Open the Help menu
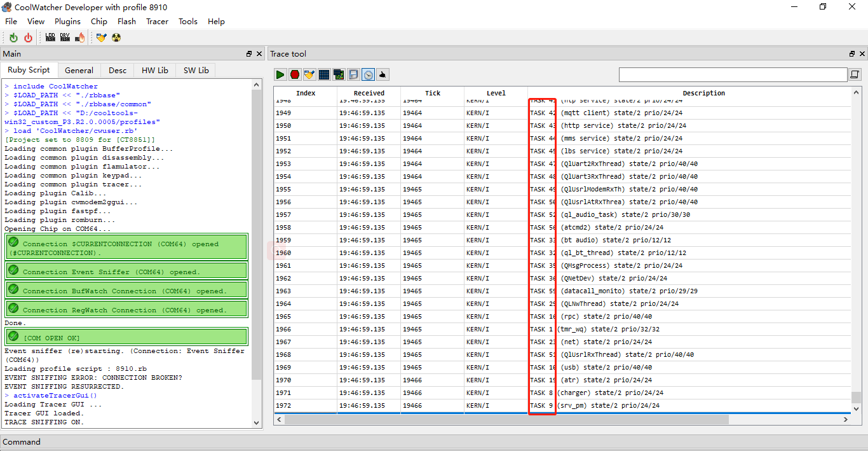868x451 pixels. (216, 22)
